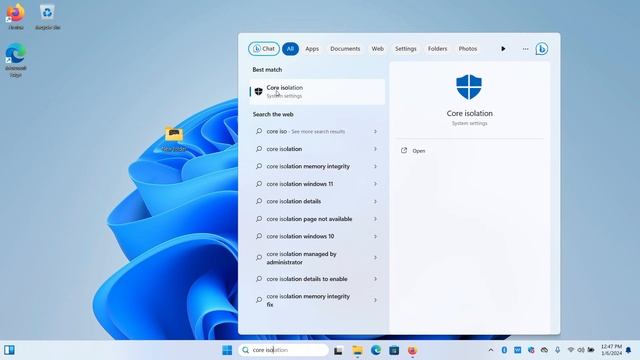Click 'core isolation memory integrity fix' suggestion text
Screen dimensions: 640x360
308,300
